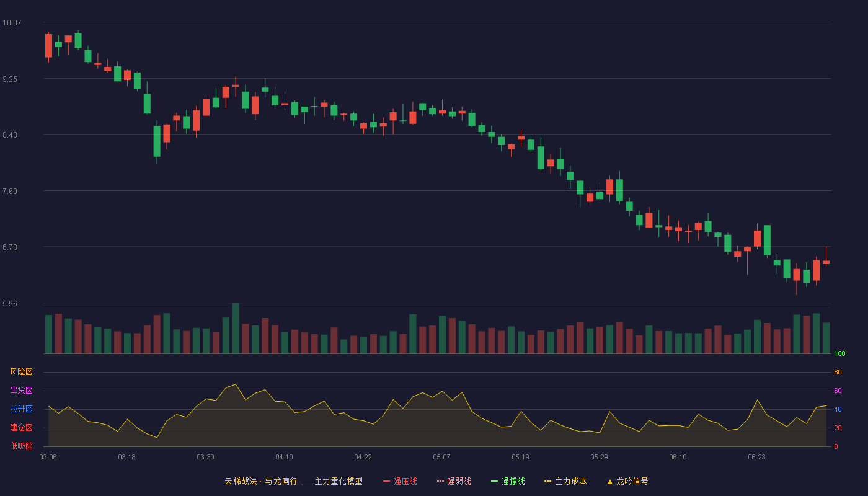Click the 出货区 zone label

point(21,391)
